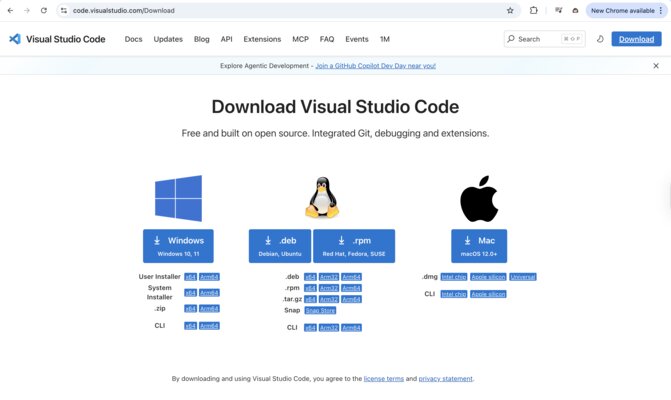Select Windows .zip Arm64 link
This screenshot has height=400, width=671.
click(209, 308)
